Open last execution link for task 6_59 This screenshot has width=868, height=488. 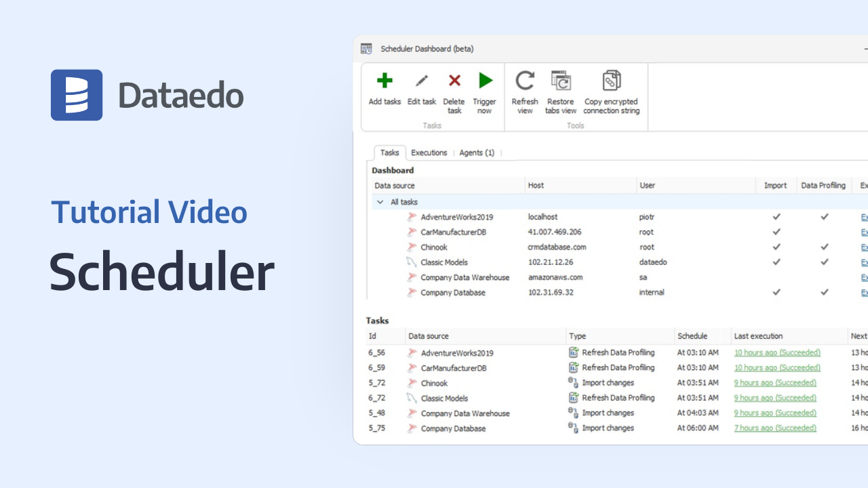(x=777, y=367)
